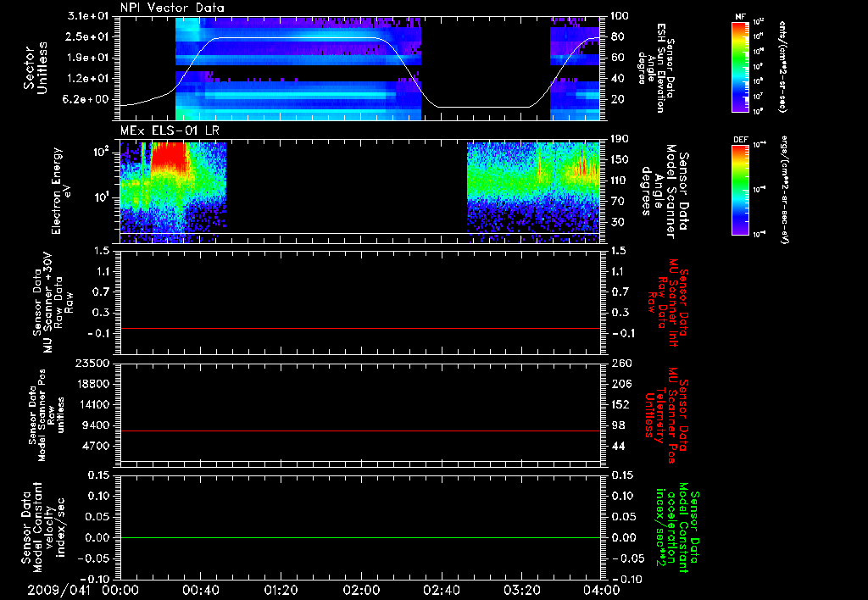Click the 04:00 time axis tick label
Viewport: 868px width, 600px height.
point(602,591)
